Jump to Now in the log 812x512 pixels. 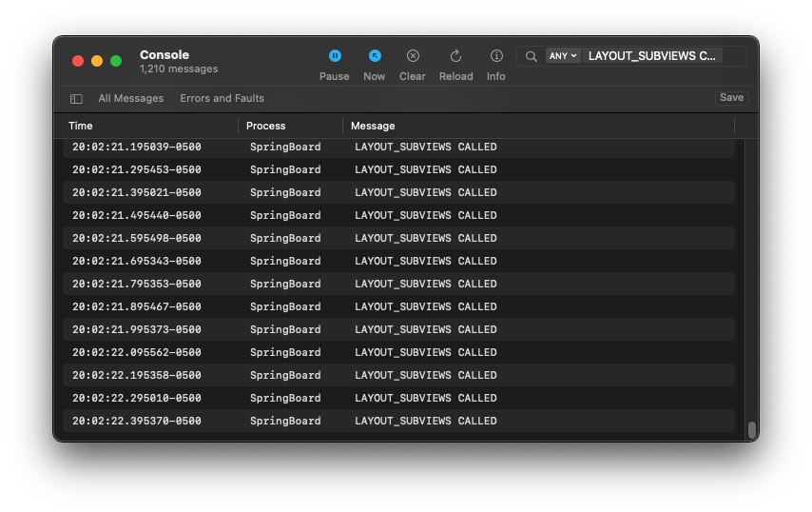pos(375,65)
